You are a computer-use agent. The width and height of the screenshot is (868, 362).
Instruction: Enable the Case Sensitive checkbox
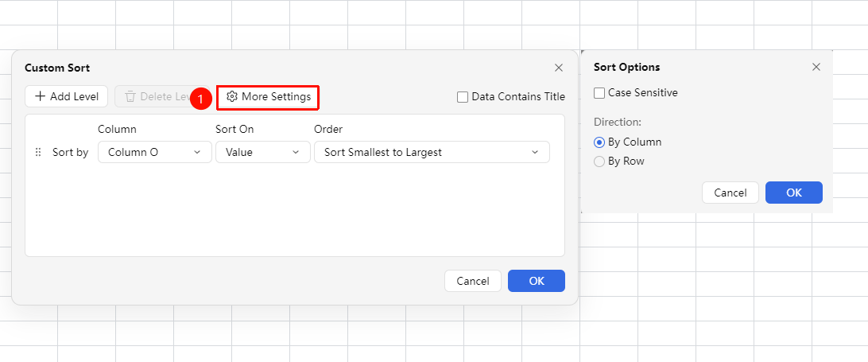coord(599,93)
